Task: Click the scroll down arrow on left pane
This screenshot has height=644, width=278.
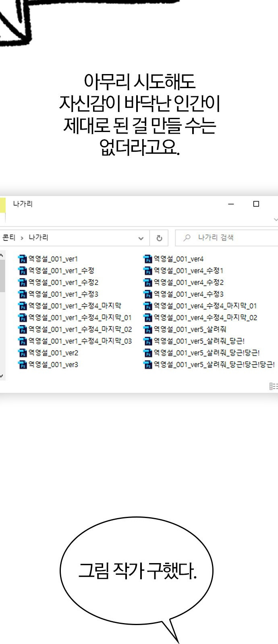Action: point(2,376)
